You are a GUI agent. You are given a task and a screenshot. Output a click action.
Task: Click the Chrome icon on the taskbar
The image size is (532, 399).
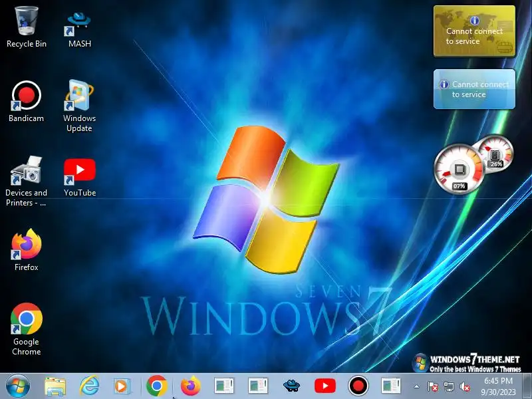tap(157, 386)
